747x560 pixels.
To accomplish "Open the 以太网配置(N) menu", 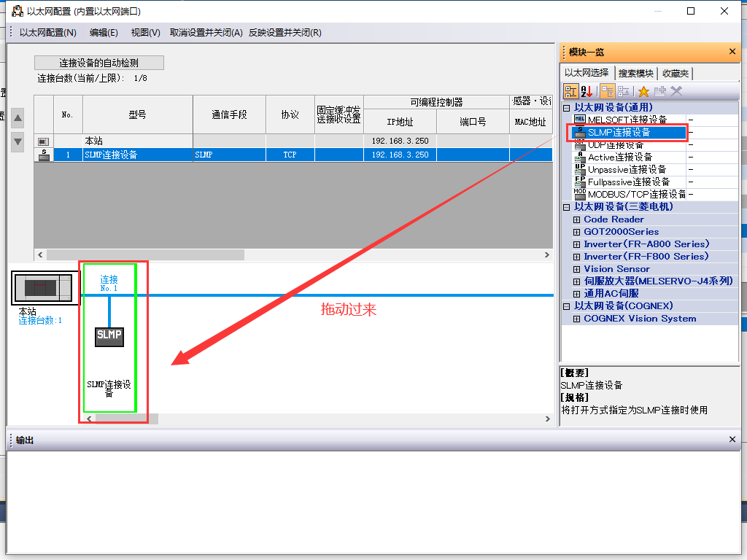I will 47,32.
